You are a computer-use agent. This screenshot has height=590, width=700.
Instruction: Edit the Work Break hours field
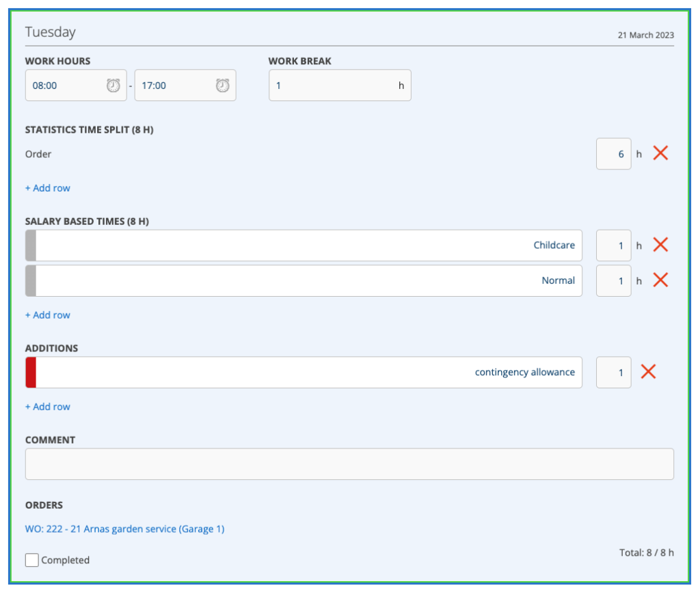click(340, 85)
